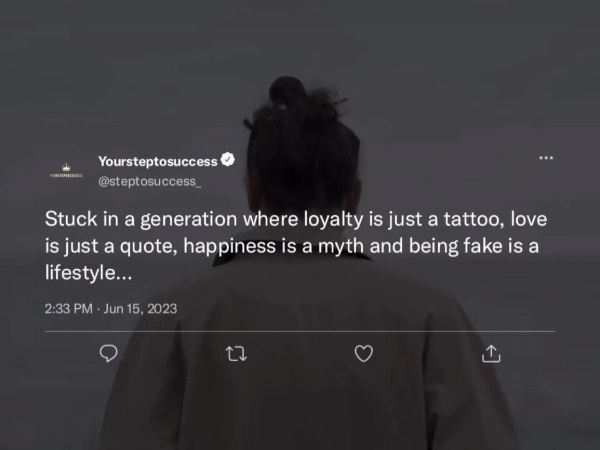600x450 pixels.
Task: Click the word "happiness" in the tweet
Action: pyautogui.click(x=229, y=246)
